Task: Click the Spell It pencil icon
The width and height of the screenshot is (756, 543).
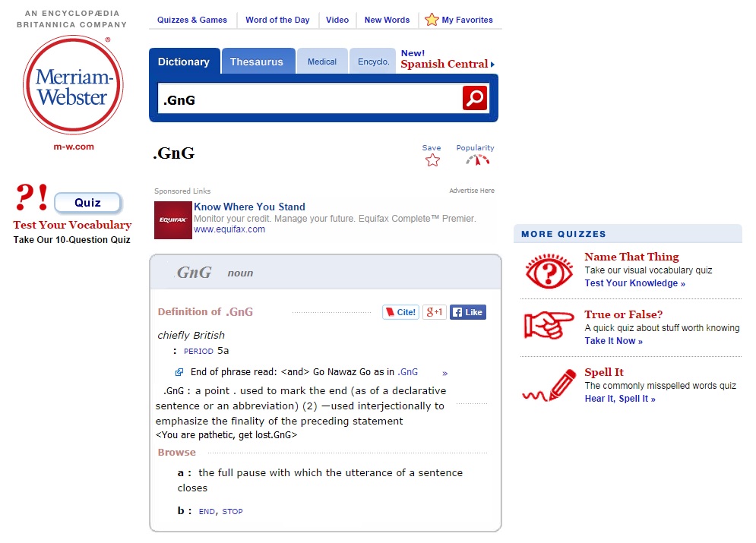Action: 549,385
